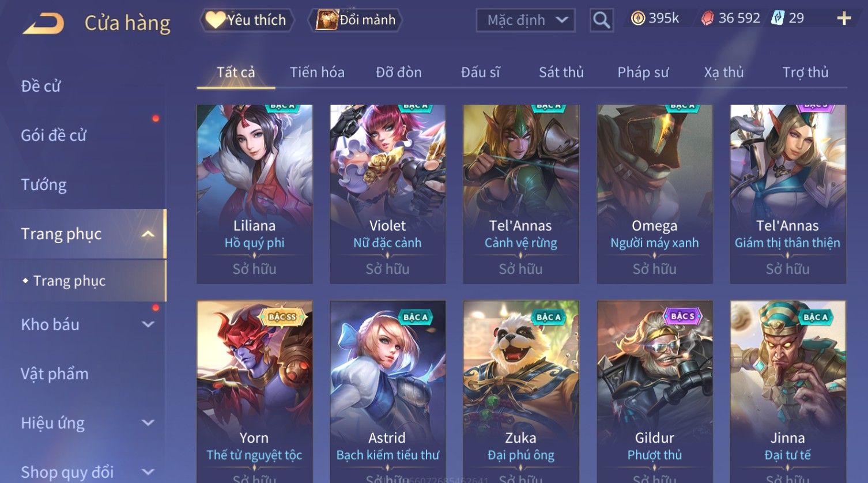Expand the Kho báu sidebar section
The height and width of the screenshot is (483, 868).
click(x=148, y=324)
